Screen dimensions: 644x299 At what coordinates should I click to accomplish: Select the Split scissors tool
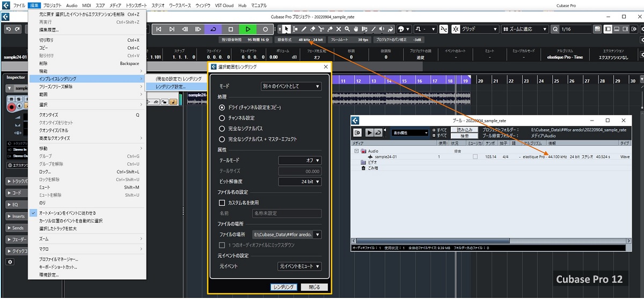click(321, 29)
